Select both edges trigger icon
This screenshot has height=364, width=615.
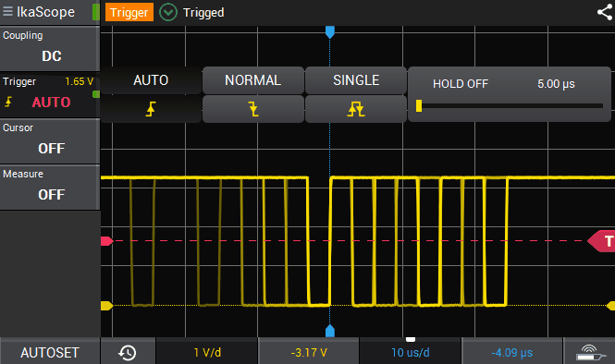tap(356, 109)
